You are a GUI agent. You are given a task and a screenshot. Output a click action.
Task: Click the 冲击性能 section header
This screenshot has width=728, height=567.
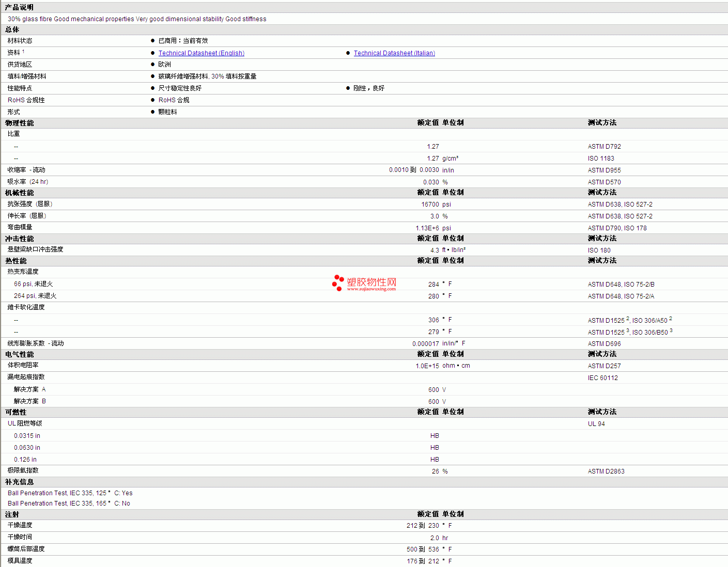(x=19, y=239)
